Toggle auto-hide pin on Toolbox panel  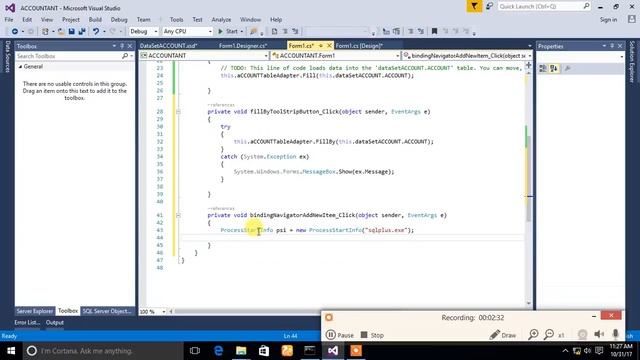[x=122, y=46]
